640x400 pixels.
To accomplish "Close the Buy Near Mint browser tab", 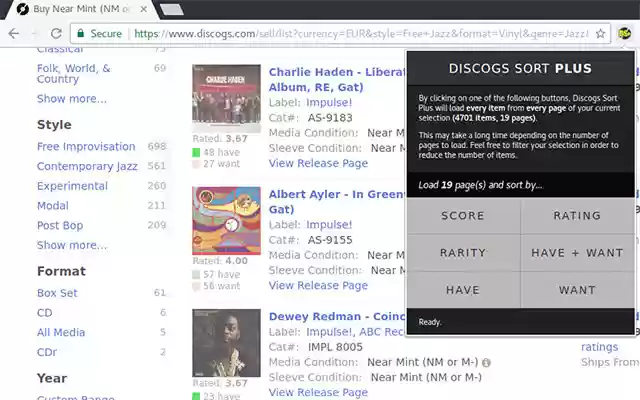I will tap(144, 9).
